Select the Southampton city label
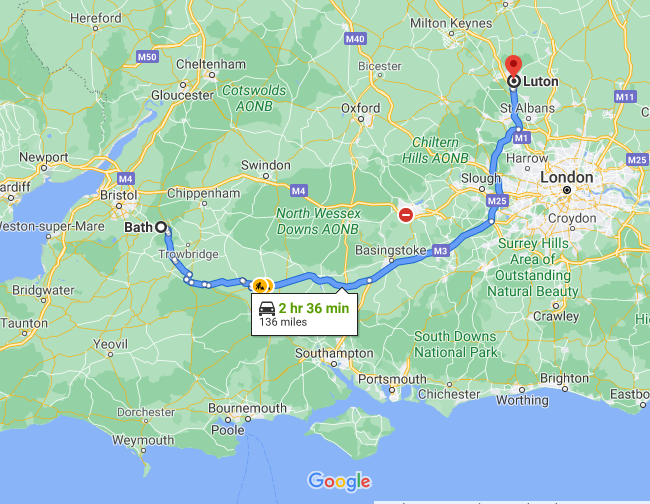The height and width of the screenshot is (504, 650). point(334,353)
